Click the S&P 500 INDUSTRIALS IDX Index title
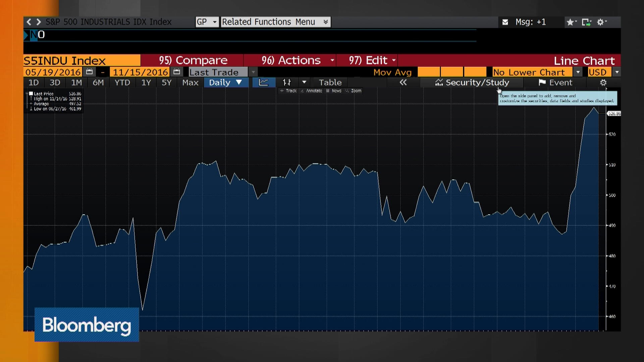The width and height of the screenshot is (644, 362). 109,22
